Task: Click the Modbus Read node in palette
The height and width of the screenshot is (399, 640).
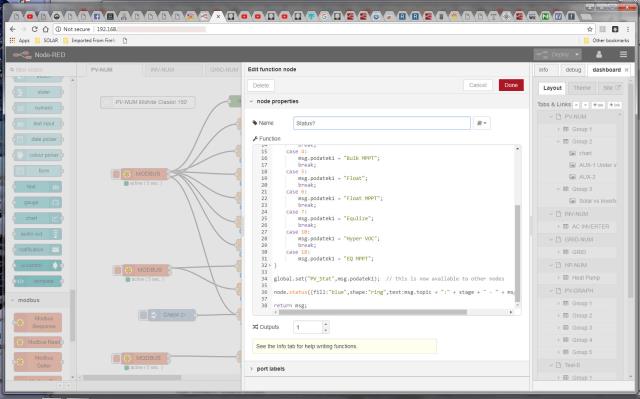Action: [38, 342]
